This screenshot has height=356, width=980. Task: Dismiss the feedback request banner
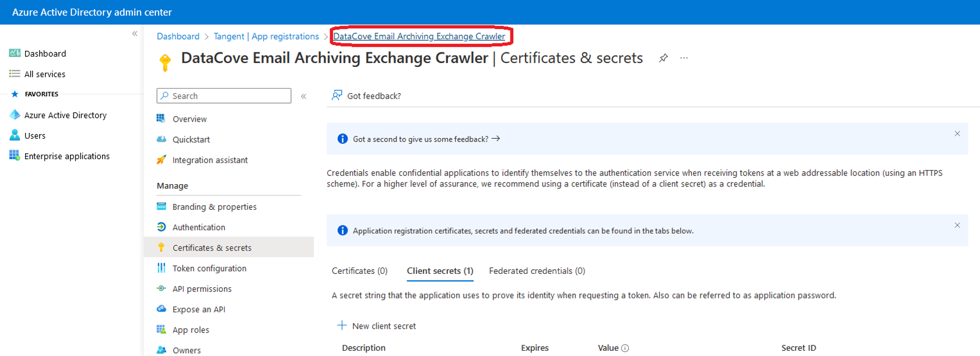click(957, 134)
